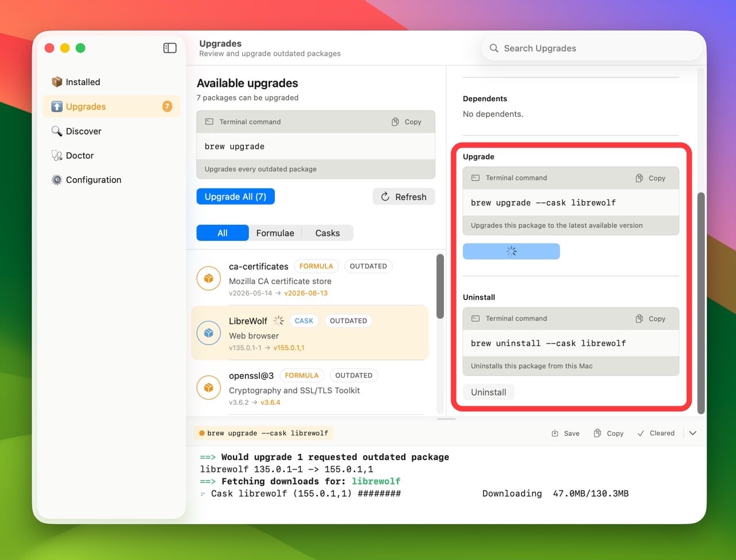Copy the brew upgrade --cask librewolf command
The height and width of the screenshot is (560, 736).
[x=650, y=178]
